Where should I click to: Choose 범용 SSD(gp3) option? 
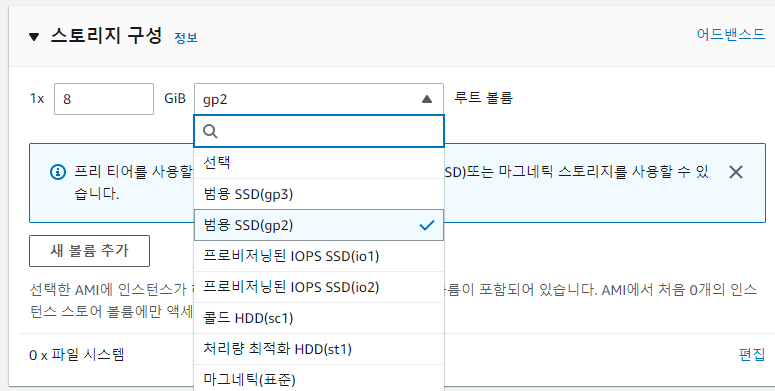[x=319, y=194]
